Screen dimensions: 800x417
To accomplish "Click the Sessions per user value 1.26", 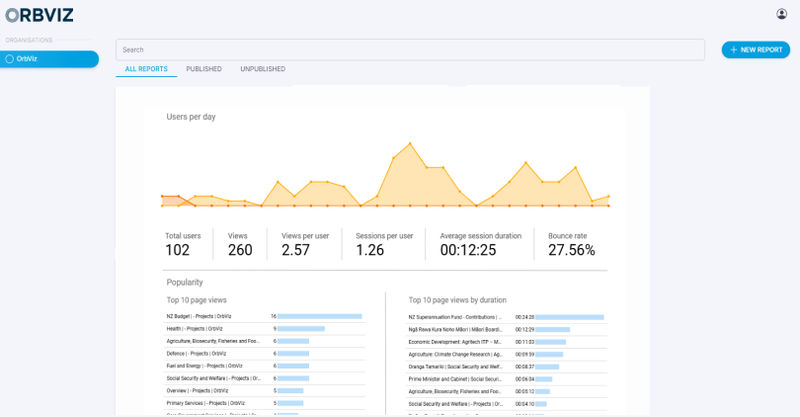I will pyautogui.click(x=370, y=250).
